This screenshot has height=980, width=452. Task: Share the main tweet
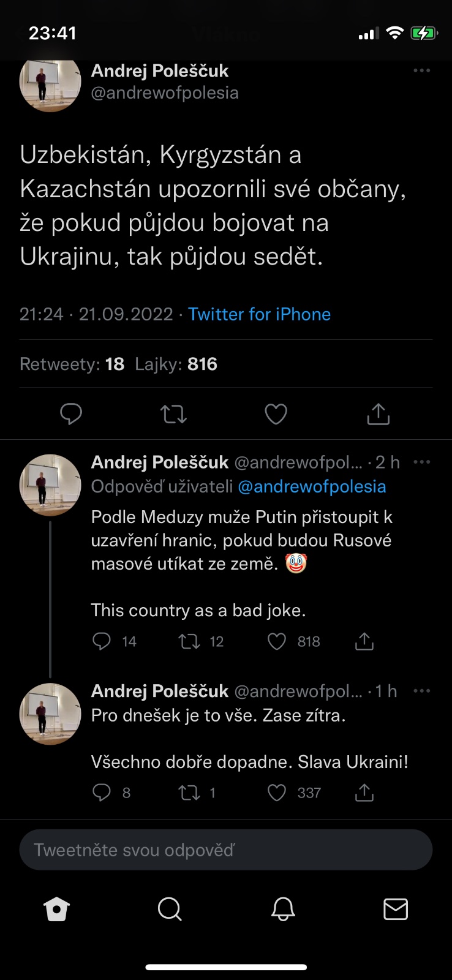pos(378,414)
